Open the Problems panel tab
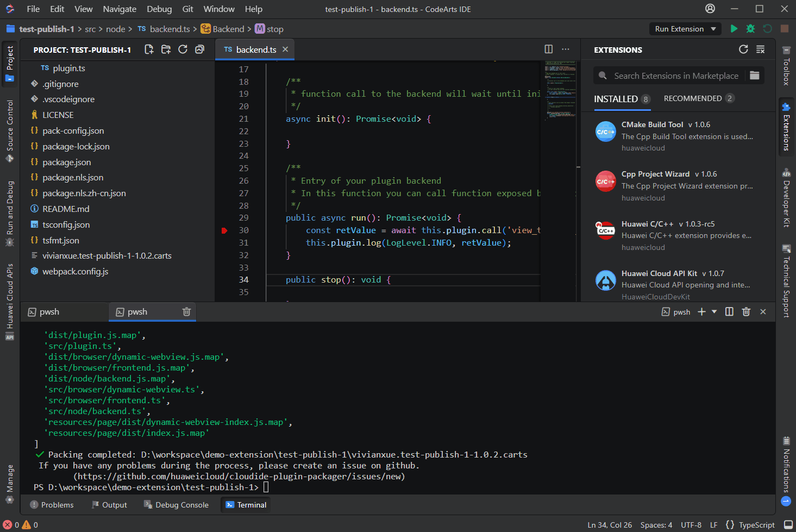The image size is (796, 532). [52, 505]
